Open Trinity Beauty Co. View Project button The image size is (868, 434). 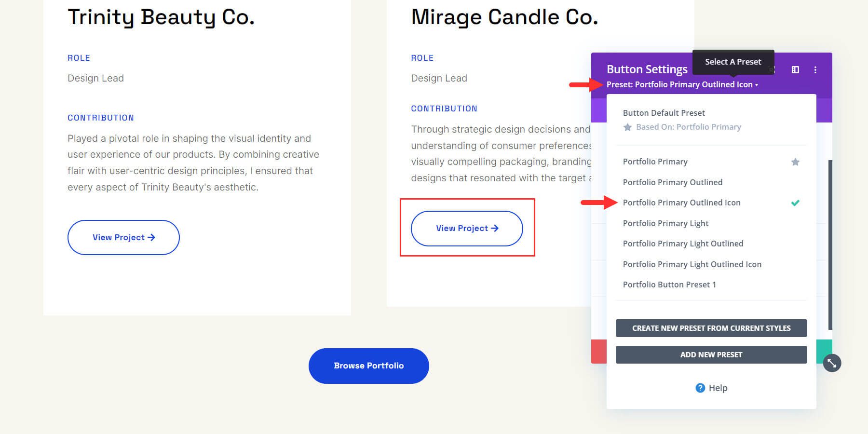click(123, 237)
